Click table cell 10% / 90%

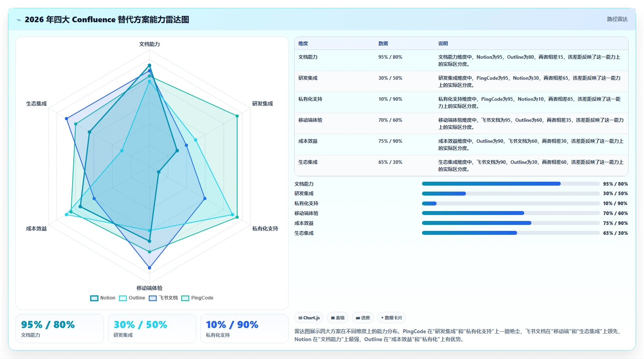pyautogui.click(x=390, y=99)
